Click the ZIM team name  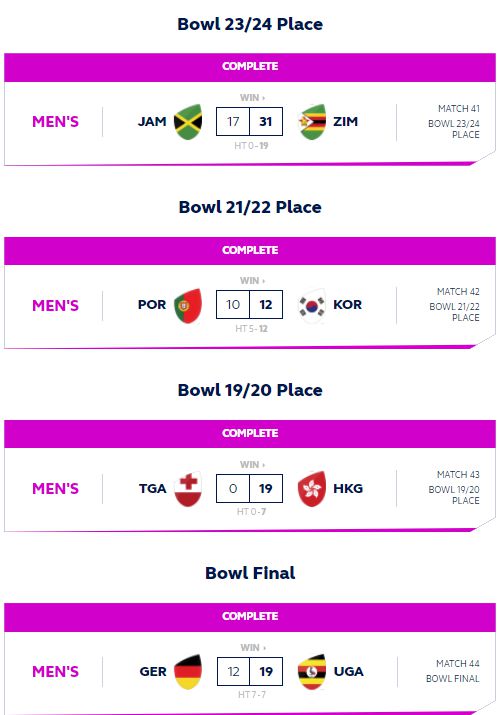pyautogui.click(x=345, y=122)
